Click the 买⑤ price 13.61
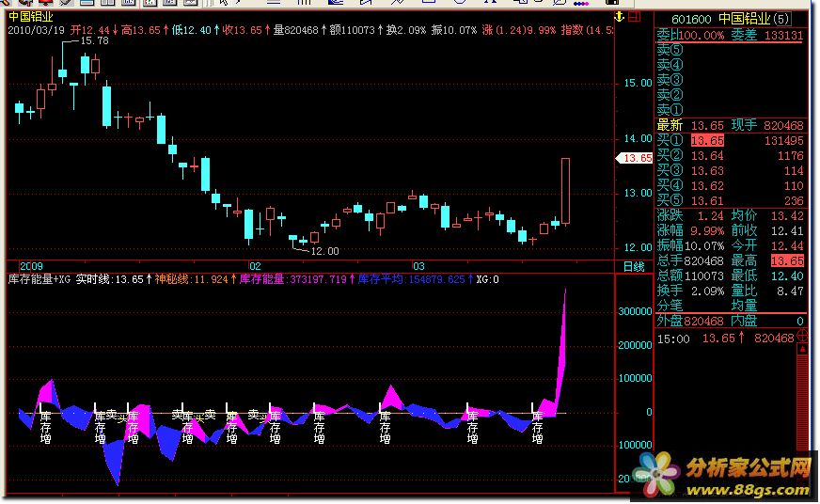Screen dimensions: 820x504 tap(707, 201)
